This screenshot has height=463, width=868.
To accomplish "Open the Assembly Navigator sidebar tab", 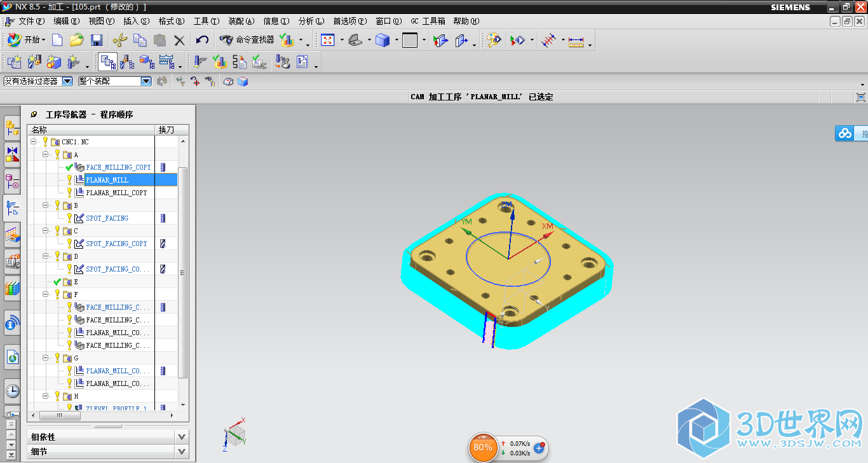I will pyautogui.click(x=12, y=127).
